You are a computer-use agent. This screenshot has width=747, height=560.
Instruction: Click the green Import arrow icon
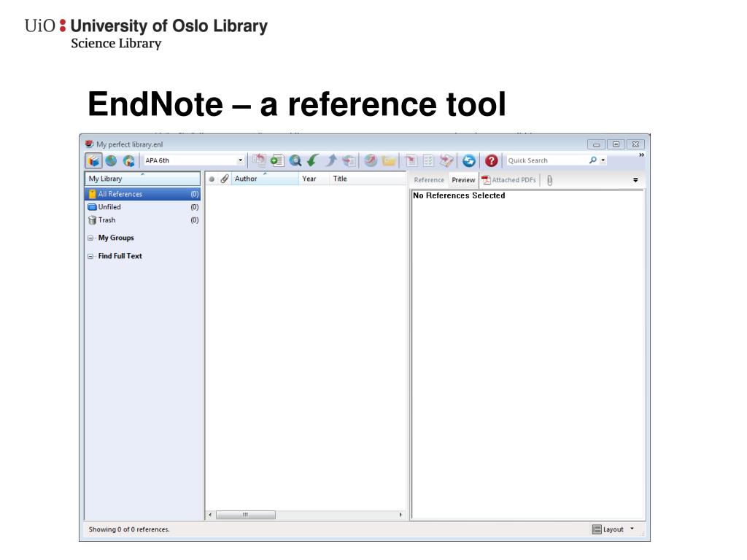[x=313, y=160]
